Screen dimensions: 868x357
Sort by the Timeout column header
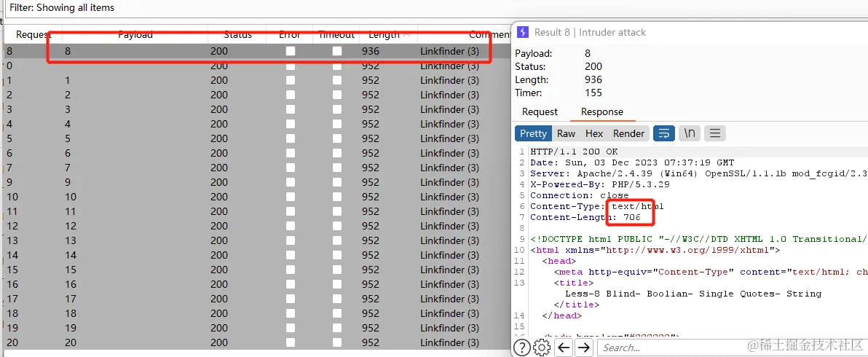pyautogui.click(x=336, y=34)
